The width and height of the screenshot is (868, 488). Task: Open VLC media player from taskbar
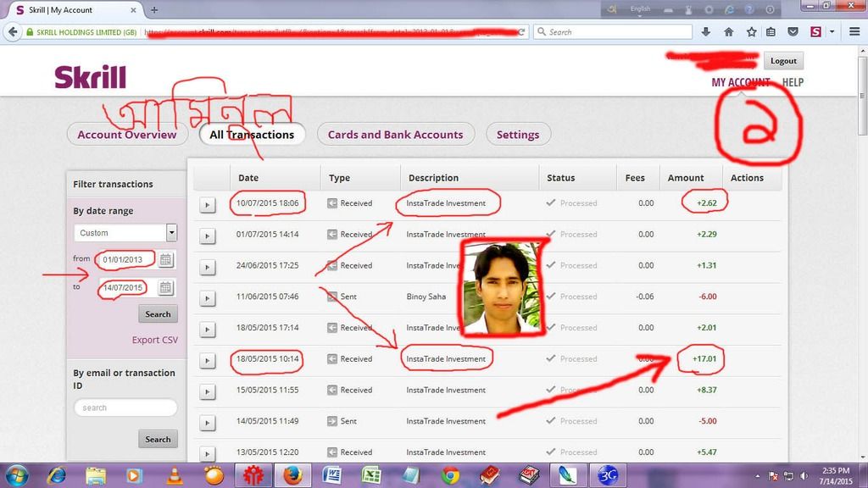coord(175,476)
